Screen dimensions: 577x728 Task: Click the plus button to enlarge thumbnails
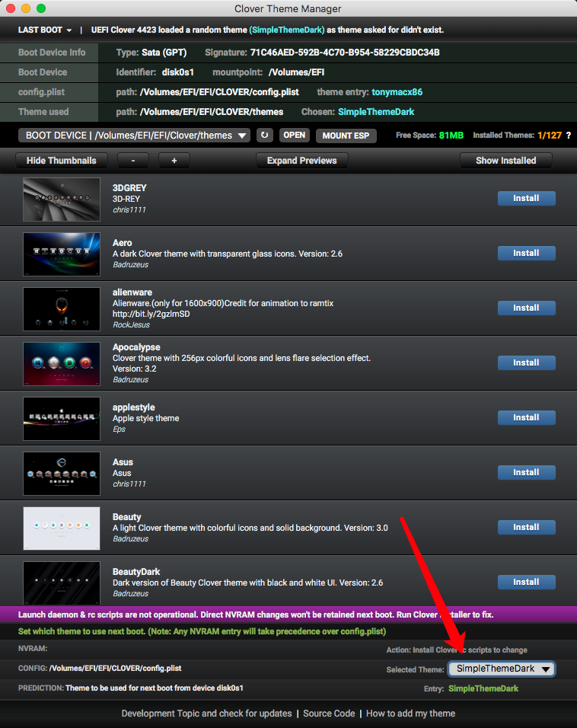[174, 161]
